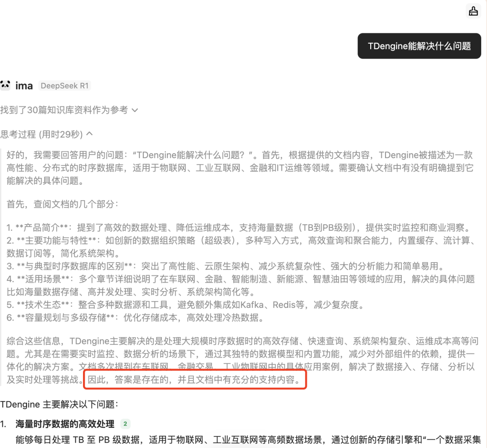This screenshot has height=448, width=487.
Task: Click the ima panda avatar
Action: pyautogui.click(x=5, y=85)
